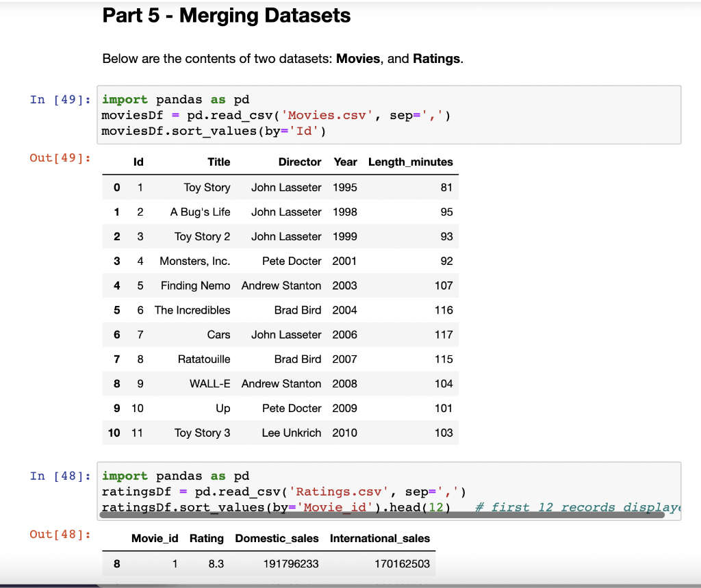Click the horizontal scrollbar in cell 48
The image size is (701, 588).
pos(382,515)
